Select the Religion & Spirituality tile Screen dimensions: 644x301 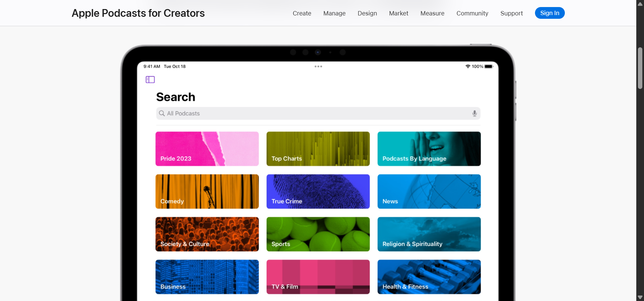click(429, 234)
